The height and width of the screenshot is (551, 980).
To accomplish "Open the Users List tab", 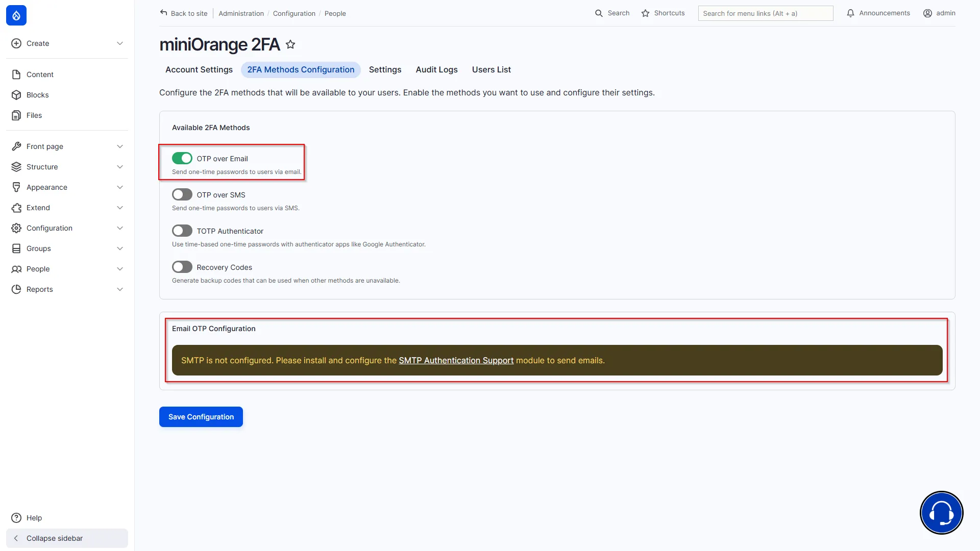I will (491, 69).
